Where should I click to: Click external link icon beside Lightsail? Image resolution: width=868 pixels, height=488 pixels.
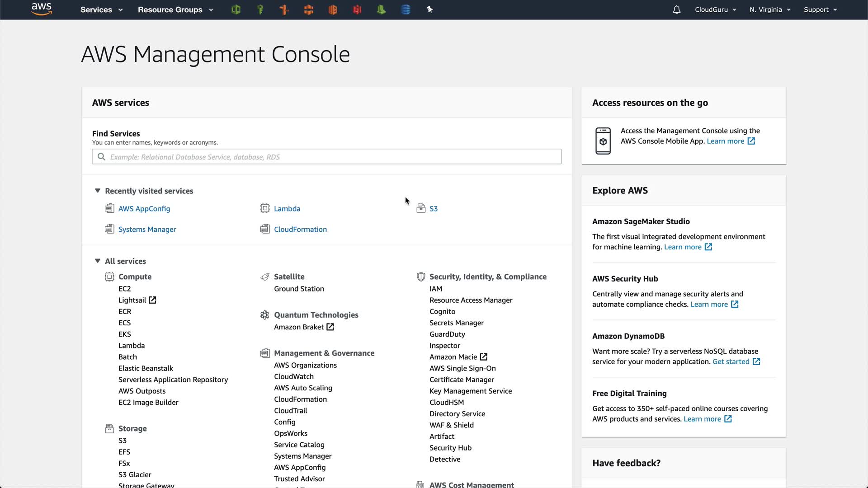point(152,300)
